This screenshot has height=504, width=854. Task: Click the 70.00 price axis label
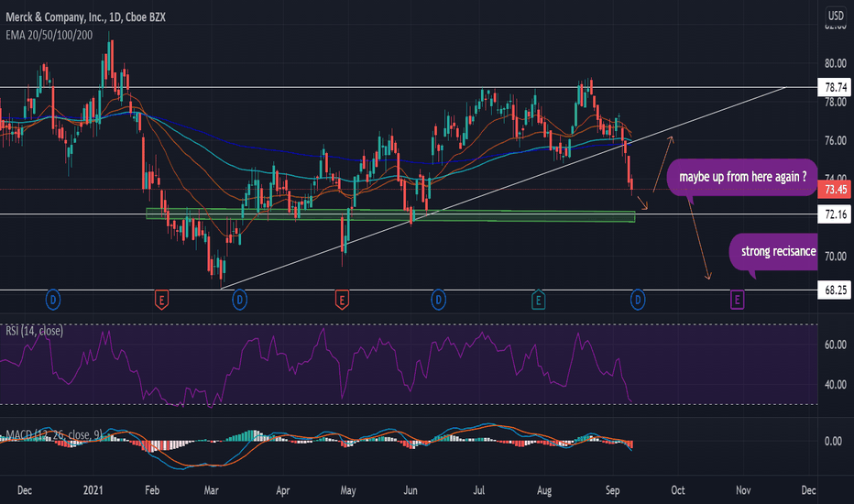pyautogui.click(x=836, y=256)
